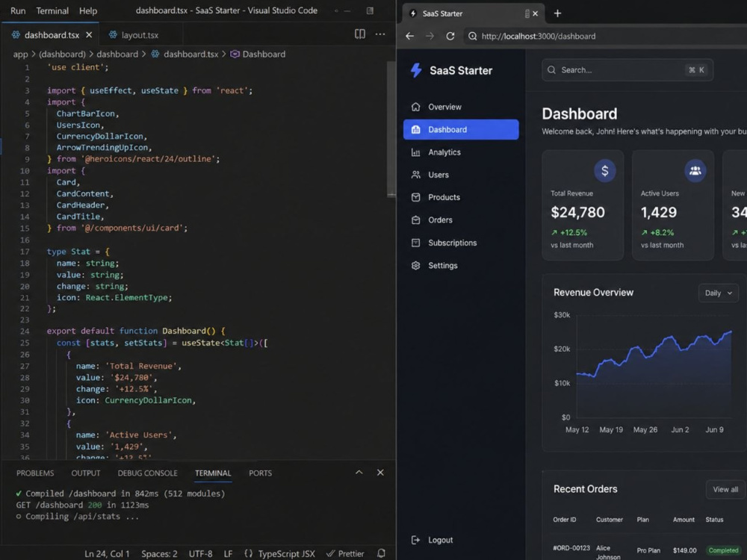Screen dimensions: 747x560
Task: Close the terminal panel
Action: [x=380, y=473]
